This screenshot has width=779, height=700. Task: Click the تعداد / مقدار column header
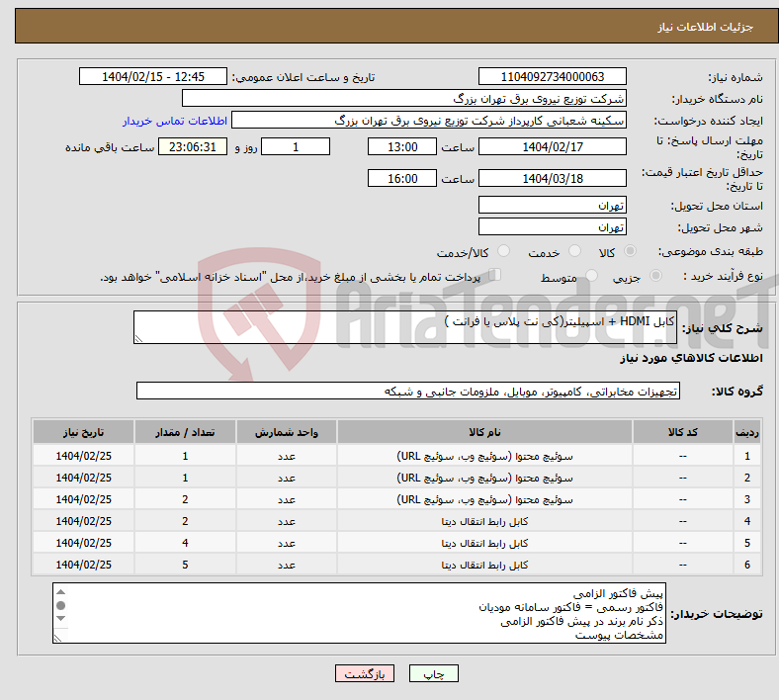(x=185, y=432)
